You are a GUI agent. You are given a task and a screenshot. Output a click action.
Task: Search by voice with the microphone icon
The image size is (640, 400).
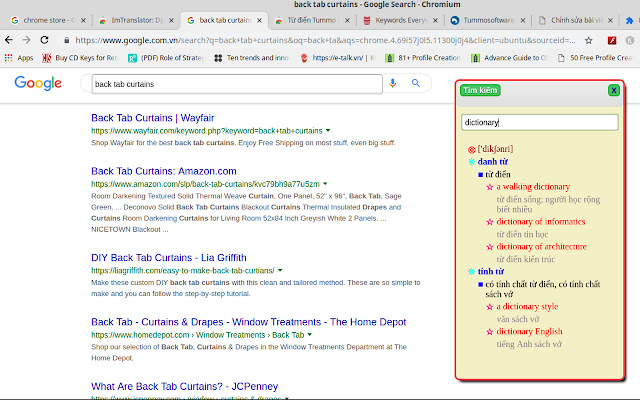pos(393,83)
